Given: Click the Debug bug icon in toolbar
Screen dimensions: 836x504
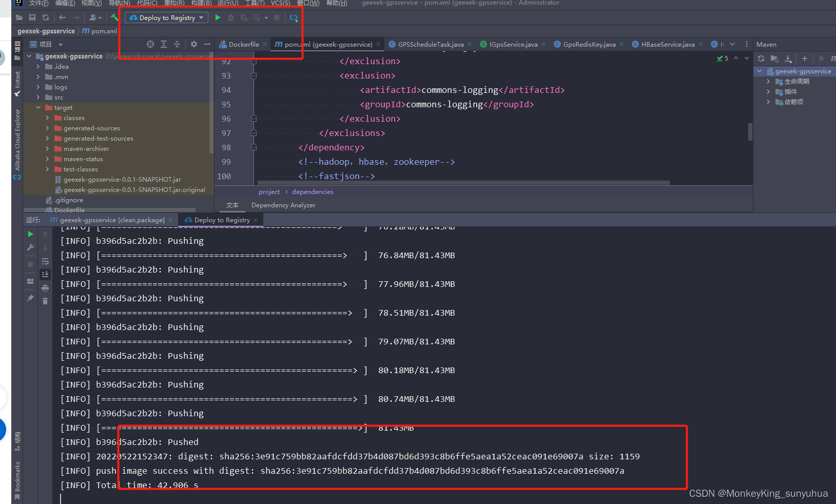Looking at the screenshot, I should [231, 17].
